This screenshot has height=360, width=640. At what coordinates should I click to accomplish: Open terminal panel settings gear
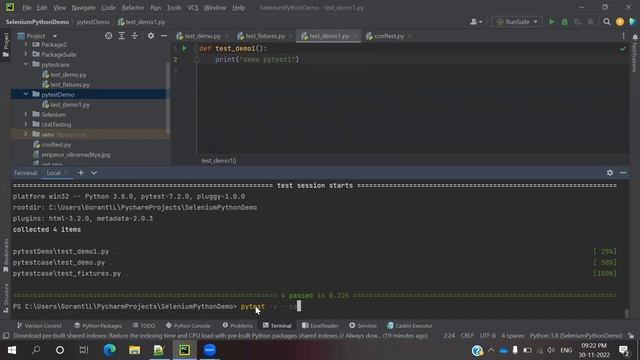click(x=609, y=173)
